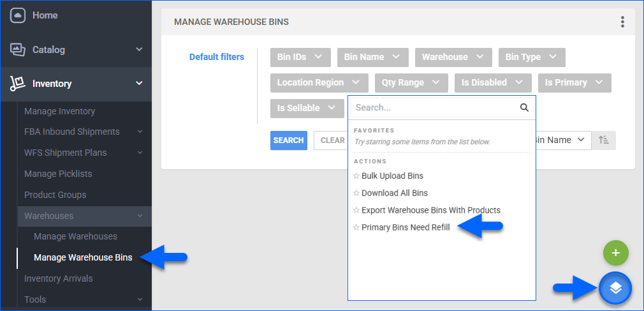Star the Bulk Upload Bins action

coord(356,176)
